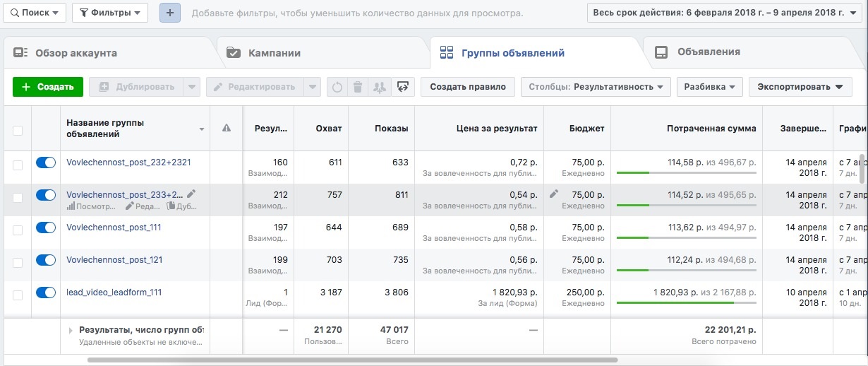This screenshot has height=366, width=868.
Task: Click the plus add-filter button
Action: 170,13
